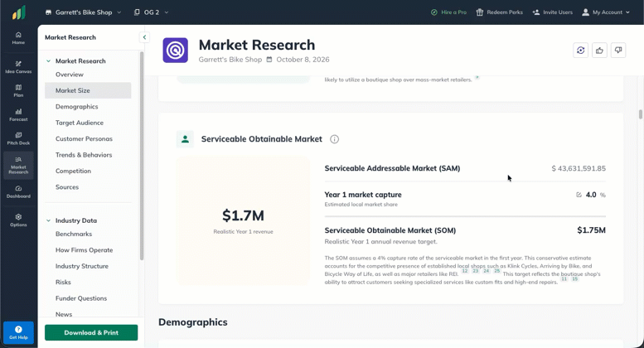Open Idea Canvas in sidebar
Image resolution: width=644 pixels, height=348 pixels.
point(18,67)
